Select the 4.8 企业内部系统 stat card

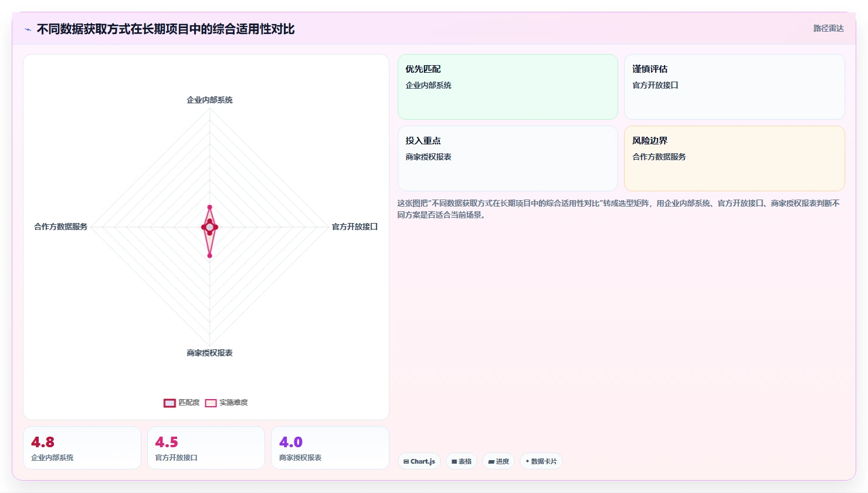coord(82,448)
